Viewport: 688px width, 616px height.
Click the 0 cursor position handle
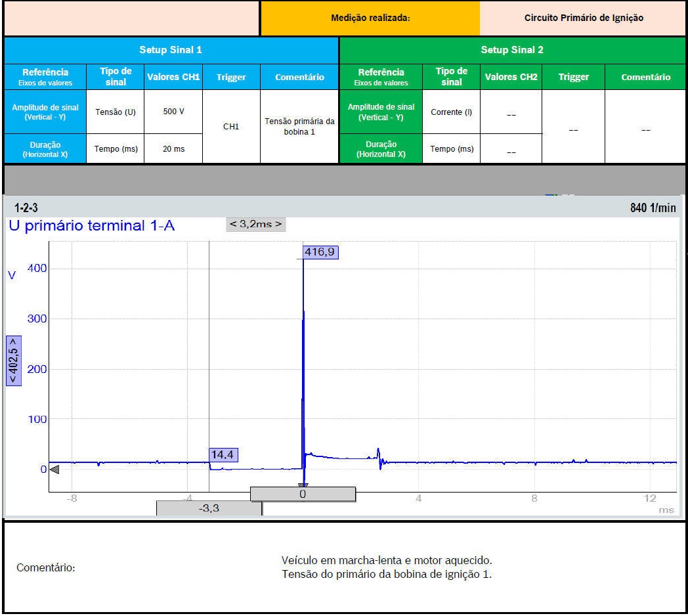coord(303,494)
